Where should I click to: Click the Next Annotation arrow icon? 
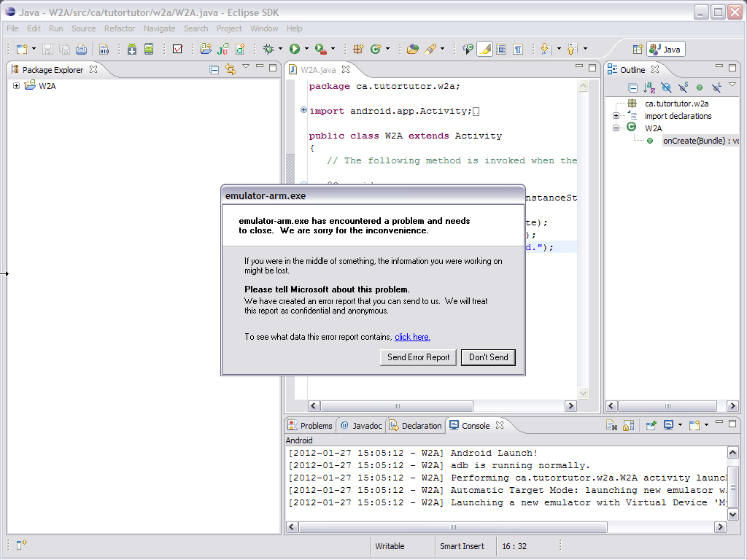pos(546,49)
